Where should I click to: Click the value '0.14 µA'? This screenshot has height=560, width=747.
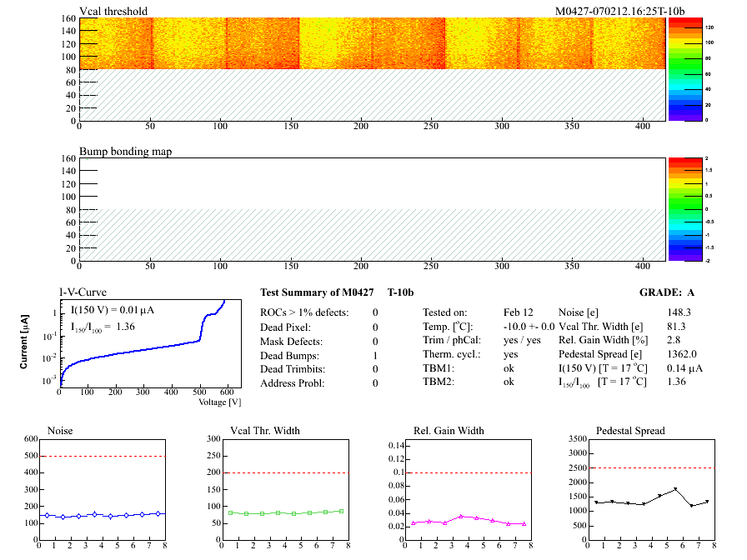[684, 368]
